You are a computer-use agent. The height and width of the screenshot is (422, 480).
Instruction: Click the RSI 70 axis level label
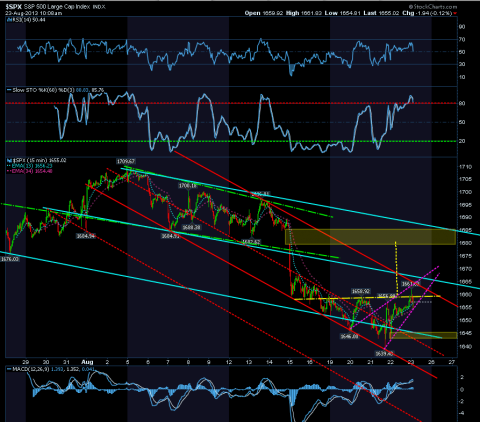tap(462, 39)
